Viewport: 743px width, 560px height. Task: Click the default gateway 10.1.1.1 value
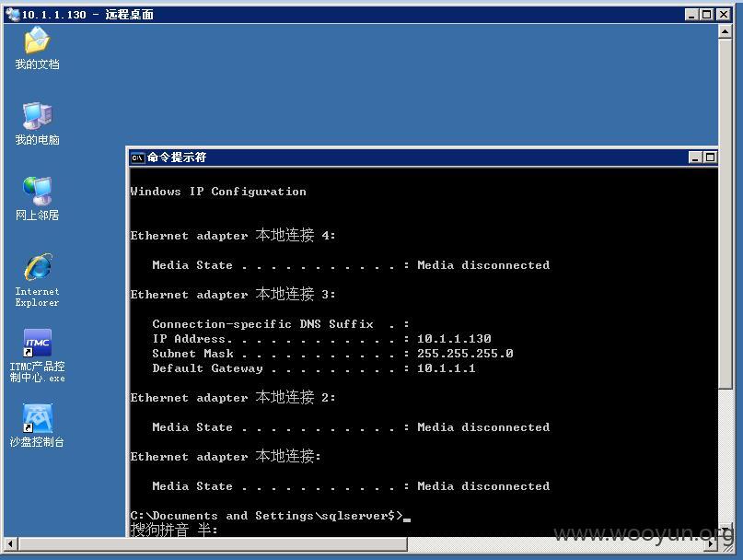point(447,367)
